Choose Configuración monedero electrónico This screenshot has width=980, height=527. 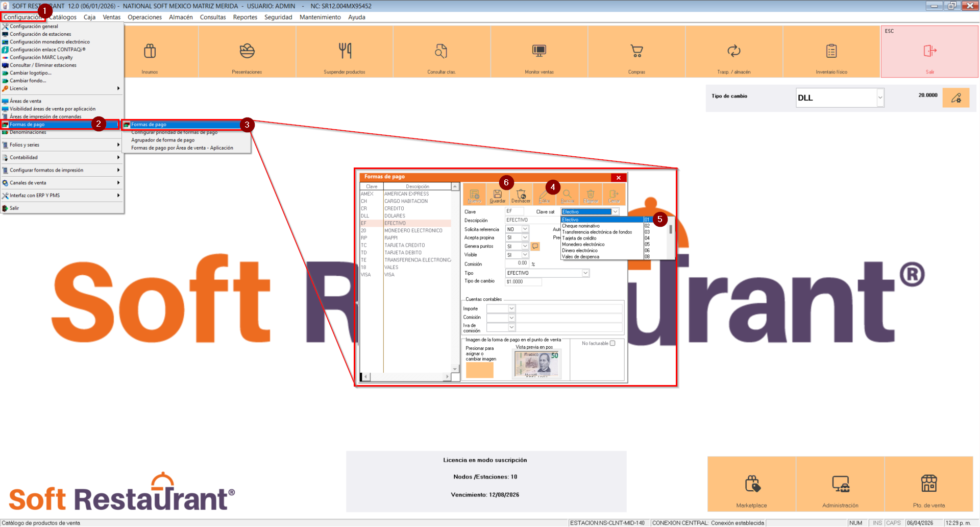click(62, 42)
